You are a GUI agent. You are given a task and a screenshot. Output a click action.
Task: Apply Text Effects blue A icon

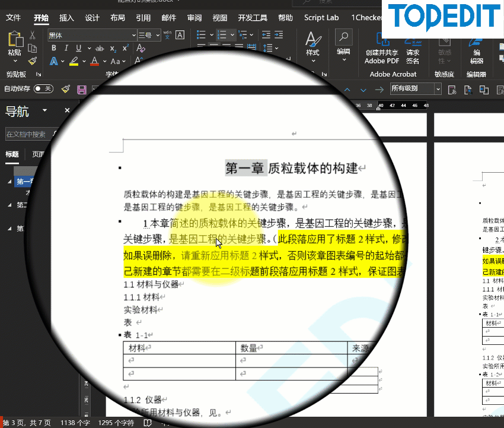54,61
